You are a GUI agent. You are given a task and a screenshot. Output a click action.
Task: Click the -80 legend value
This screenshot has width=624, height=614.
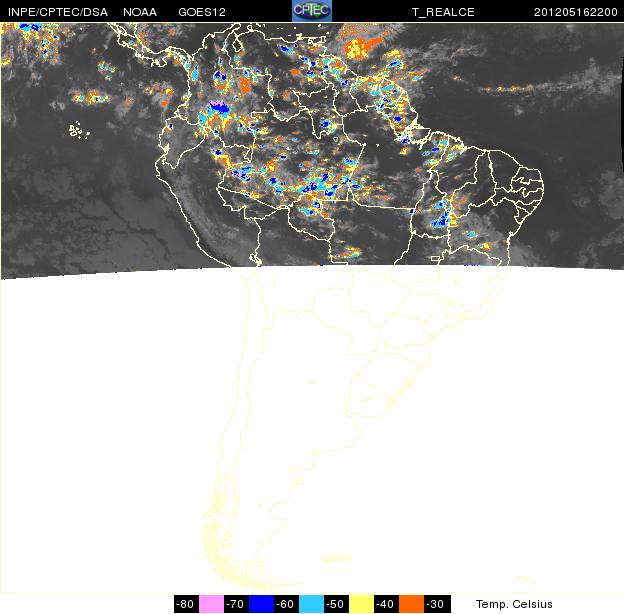pyautogui.click(x=186, y=604)
